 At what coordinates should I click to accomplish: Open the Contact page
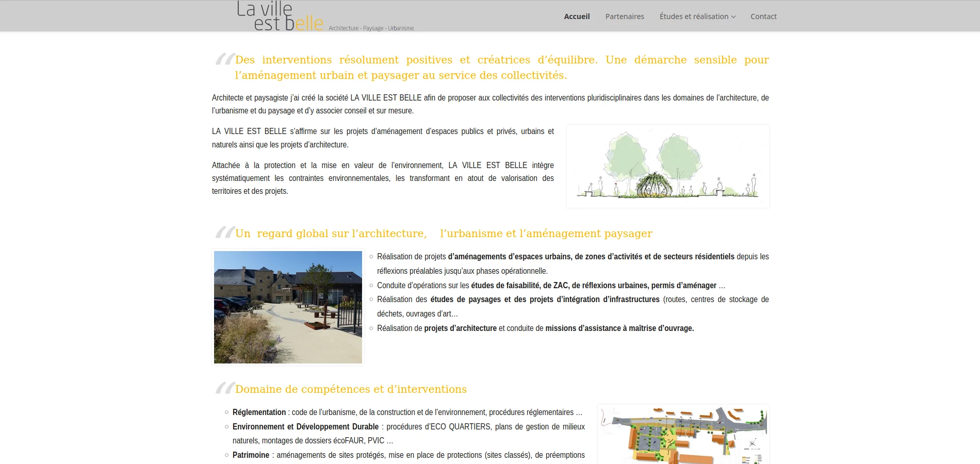tap(763, 16)
